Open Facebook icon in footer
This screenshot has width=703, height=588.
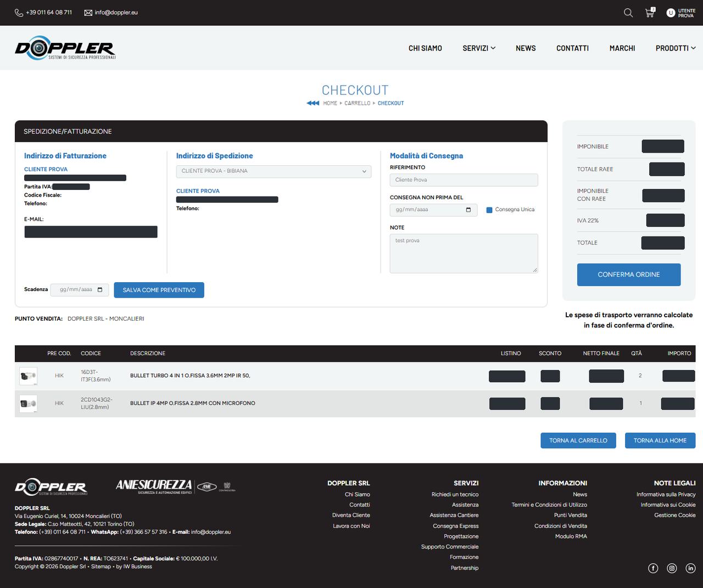[653, 568]
